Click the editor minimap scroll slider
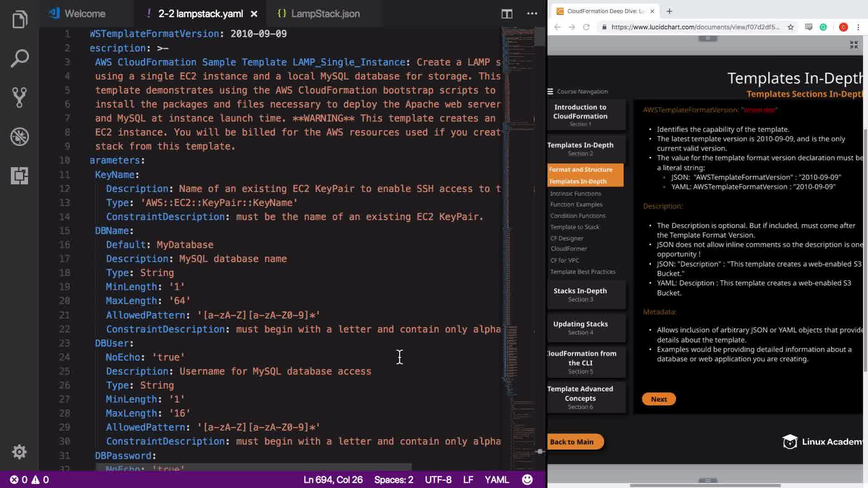Screen dimensions: 868x488 [540, 36]
